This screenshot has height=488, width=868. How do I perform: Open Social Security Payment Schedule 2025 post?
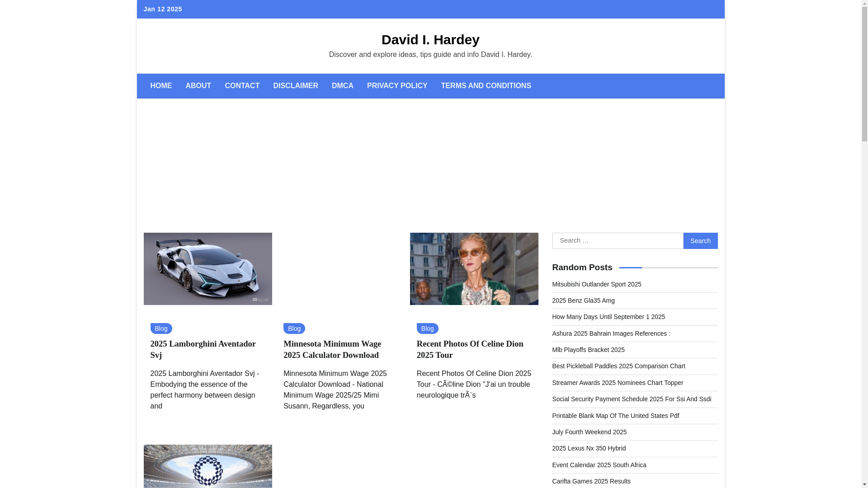(x=632, y=399)
